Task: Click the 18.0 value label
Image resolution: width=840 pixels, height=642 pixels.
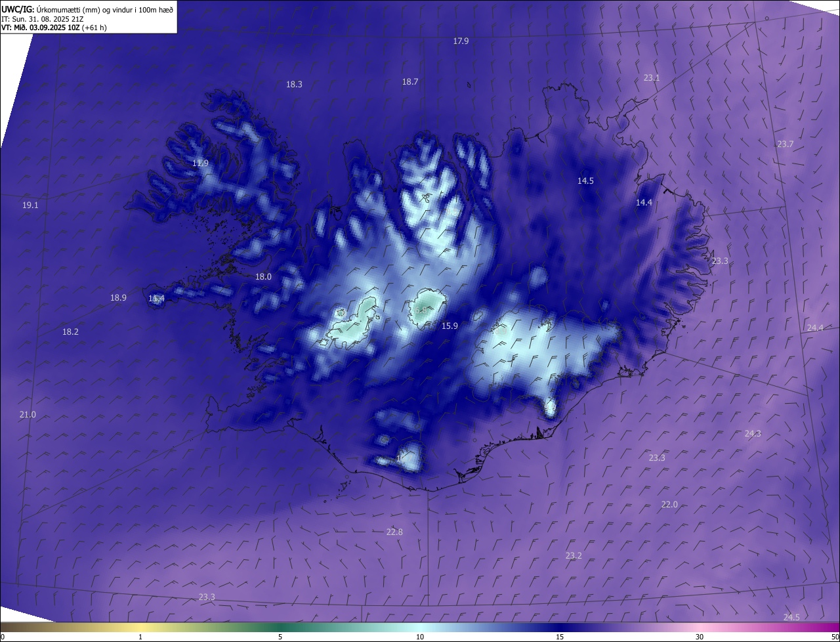Action: coord(263,276)
